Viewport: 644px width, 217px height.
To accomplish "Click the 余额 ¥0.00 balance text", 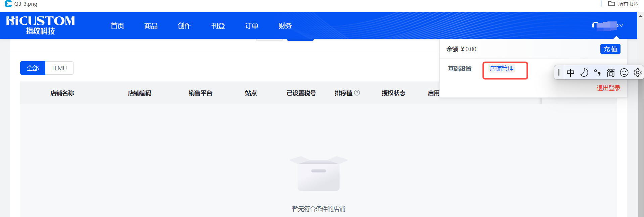I will [461, 49].
